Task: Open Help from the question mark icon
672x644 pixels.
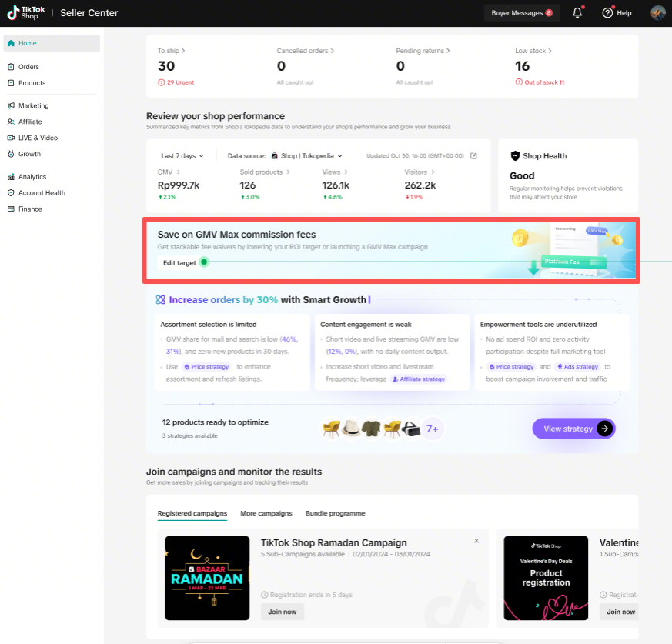Action: (617, 13)
